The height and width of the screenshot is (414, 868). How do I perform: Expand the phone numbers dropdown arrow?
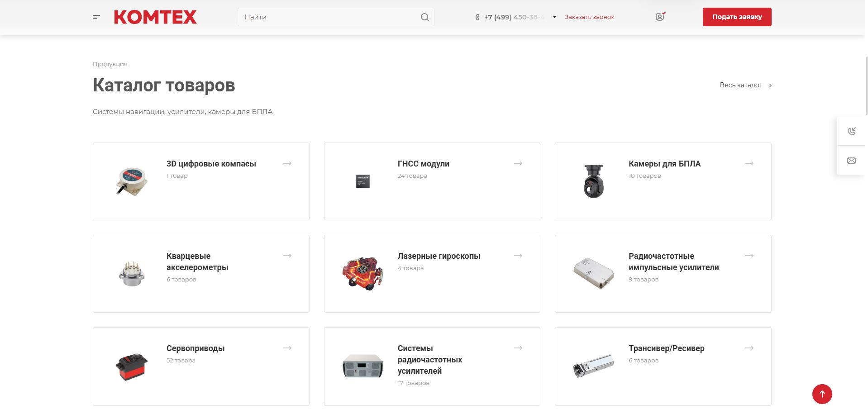(554, 17)
